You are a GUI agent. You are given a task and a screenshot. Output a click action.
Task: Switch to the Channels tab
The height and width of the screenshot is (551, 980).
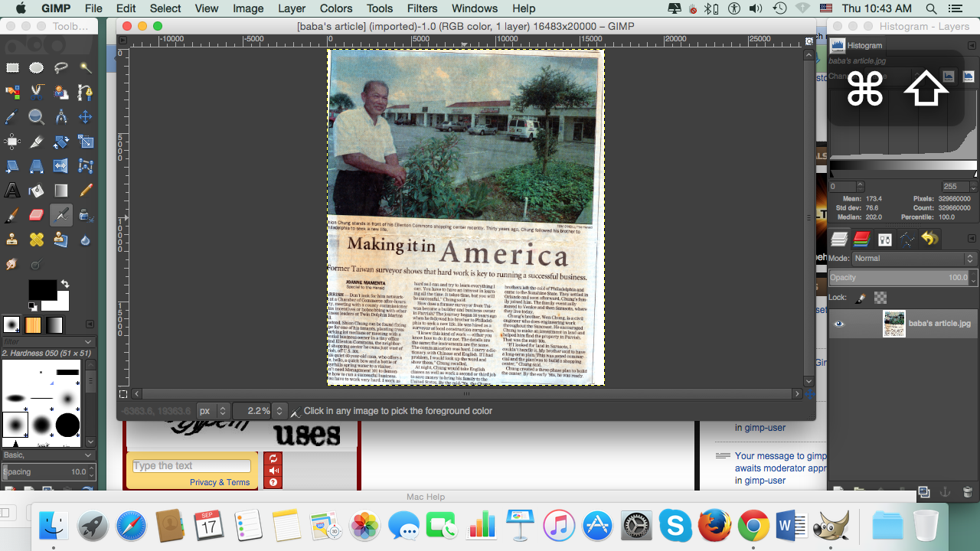coord(861,239)
